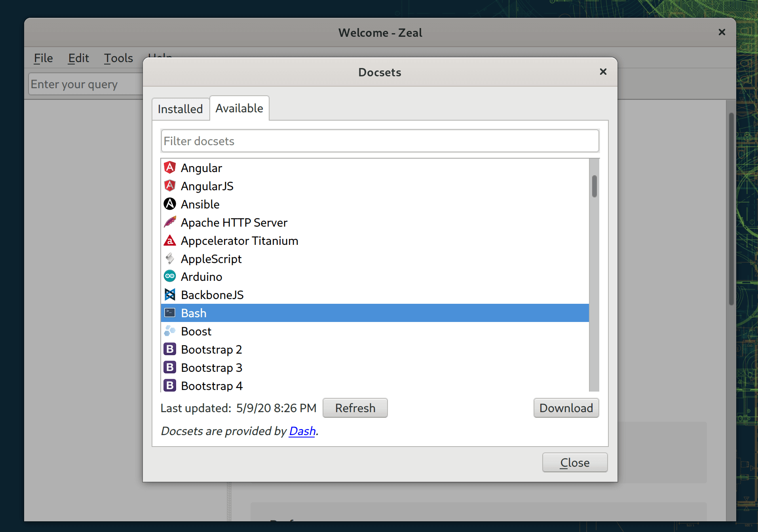Click the Apache HTTP Server feather icon
This screenshot has width=758, height=532.
click(x=170, y=222)
